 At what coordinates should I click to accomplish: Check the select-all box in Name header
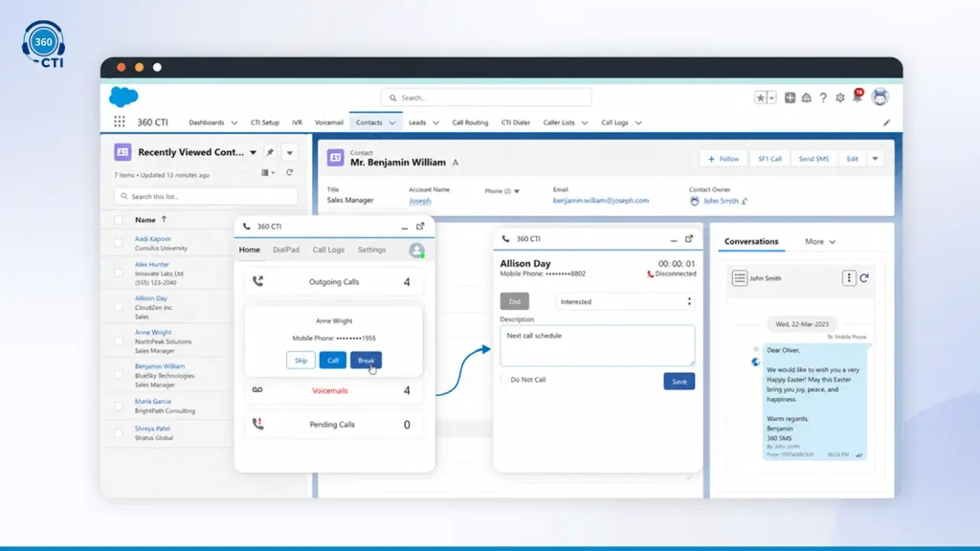(x=119, y=220)
